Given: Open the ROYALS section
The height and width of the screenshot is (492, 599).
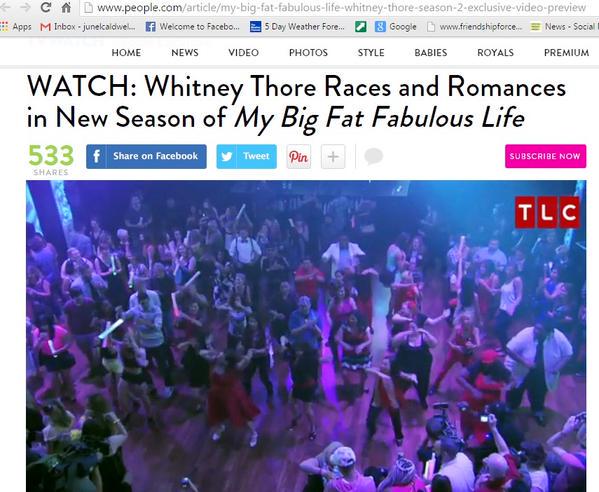Looking at the screenshot, I should coord(495,53).
